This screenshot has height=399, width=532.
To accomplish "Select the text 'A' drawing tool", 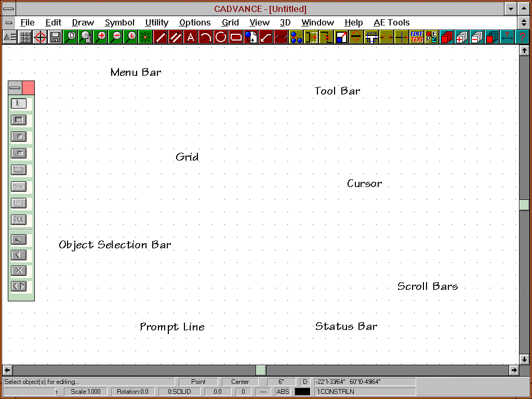I will pyautogui.click(x=191, y=37).
